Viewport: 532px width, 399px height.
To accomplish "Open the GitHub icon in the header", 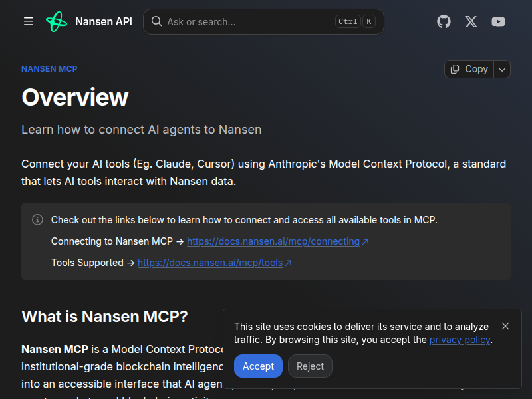I will pyautogui.click(x=444, y=21).
